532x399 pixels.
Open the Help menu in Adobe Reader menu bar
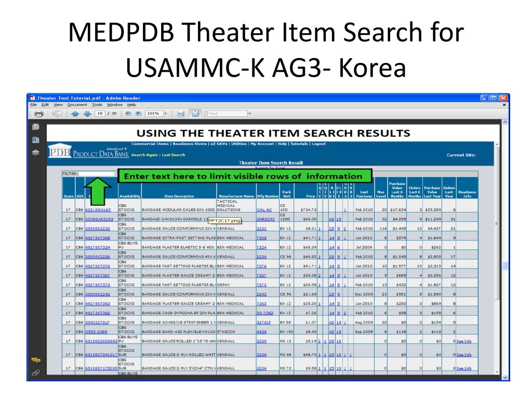[x=131, y=105]
